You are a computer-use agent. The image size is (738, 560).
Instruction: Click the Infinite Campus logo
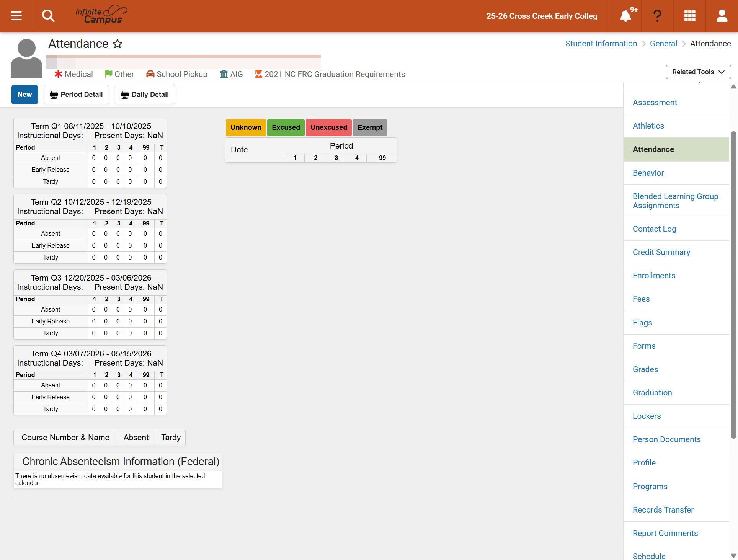[x=101, y=15]
